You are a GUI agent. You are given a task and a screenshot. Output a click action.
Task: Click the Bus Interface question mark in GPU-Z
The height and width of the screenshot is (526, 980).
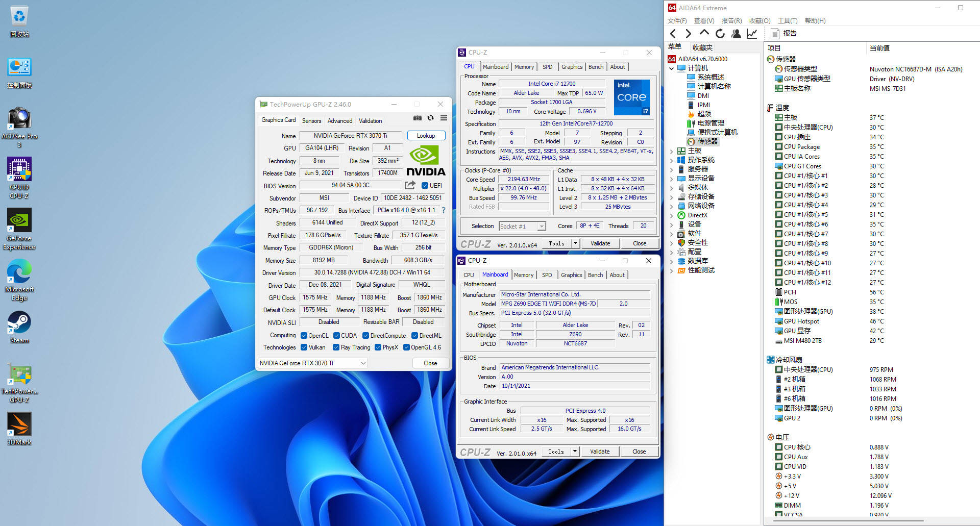click(x=443, y=210)
